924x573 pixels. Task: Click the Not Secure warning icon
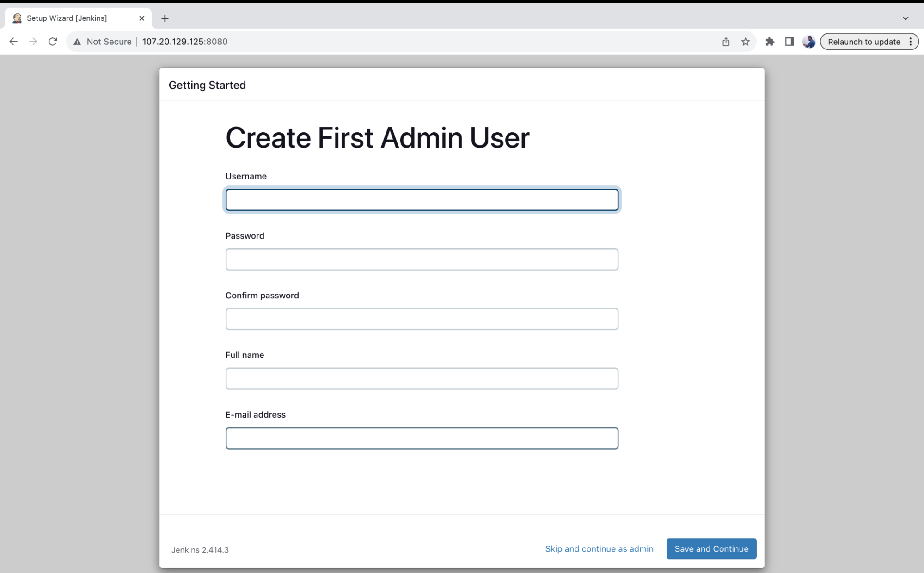(77, 42)
